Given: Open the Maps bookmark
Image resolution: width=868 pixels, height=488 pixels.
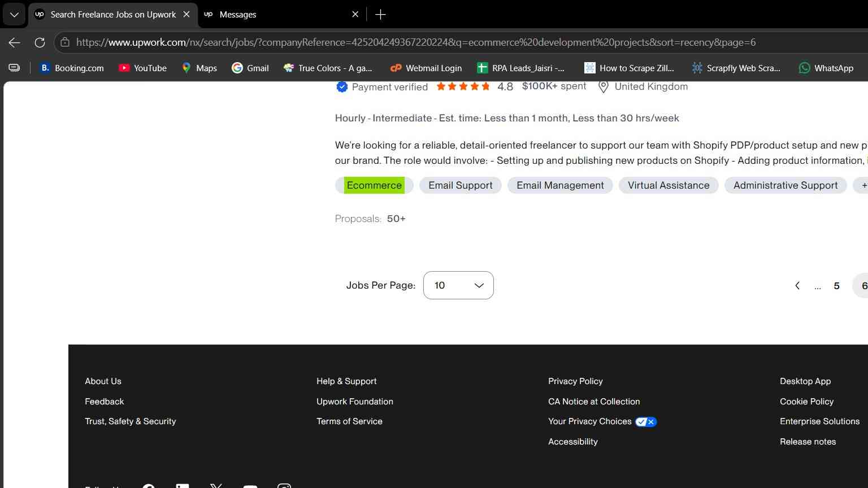Looking at the screenshot, I should (x=199, y=68).
